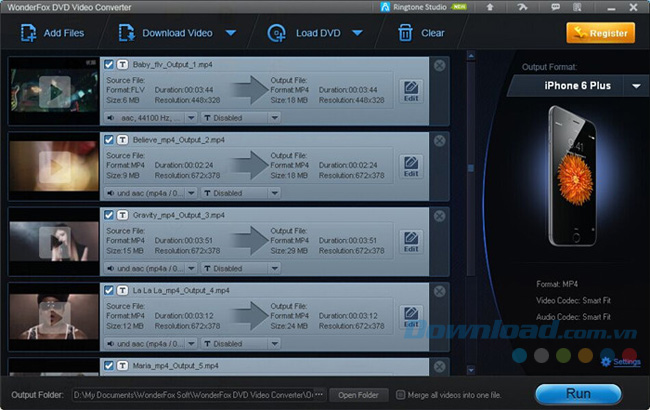The width and height of the screenshot is (650, 410).
Task: Uncheck La La La_mp4_Output_4.mp4
Action: click(x=109, y=290)
